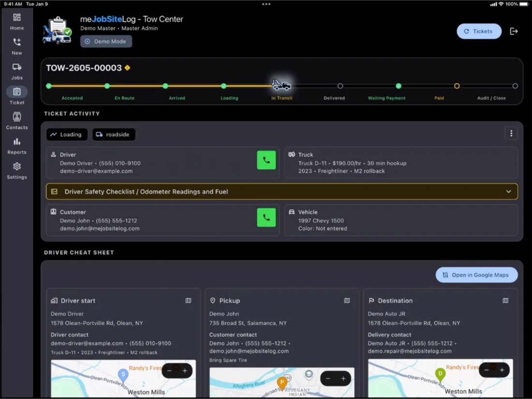Click customer email demo.john@mejobsitelog.com in Customer card
Screen dimensions: 532x399
point(100,229)
